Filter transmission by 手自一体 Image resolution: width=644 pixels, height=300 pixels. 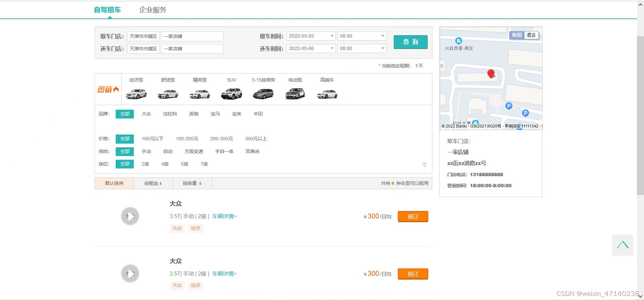[x=224, y=152]
